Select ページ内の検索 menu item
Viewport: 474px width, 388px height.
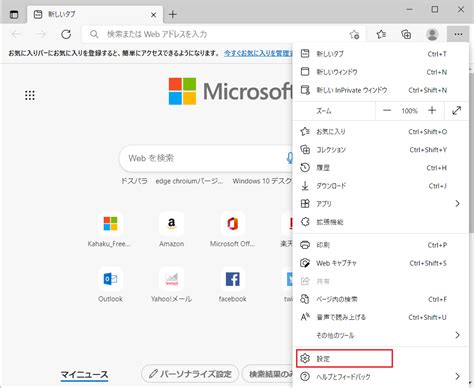click(380, 299)
